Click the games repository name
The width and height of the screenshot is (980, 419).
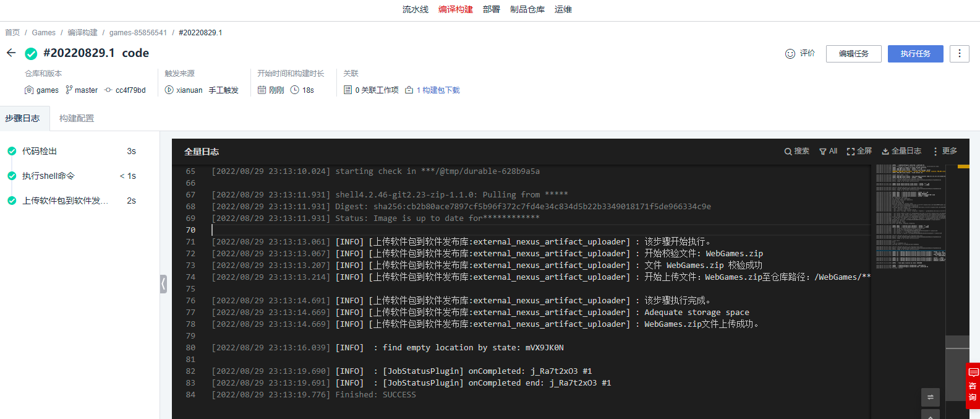click(48, 90)
